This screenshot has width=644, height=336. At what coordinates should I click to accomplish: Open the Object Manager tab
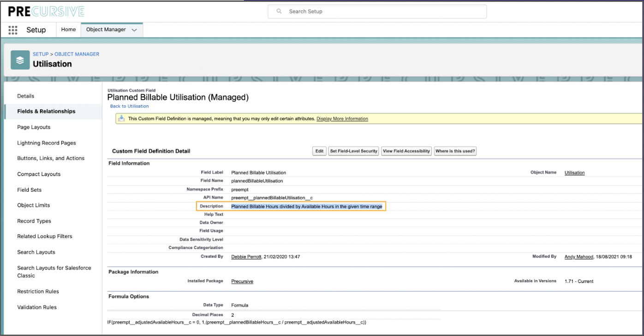tap(106, 30)
